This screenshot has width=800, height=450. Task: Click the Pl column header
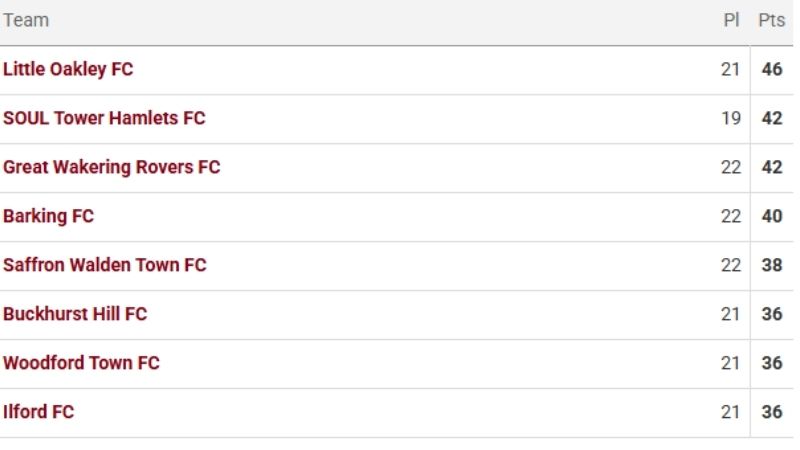click(731, 20)
